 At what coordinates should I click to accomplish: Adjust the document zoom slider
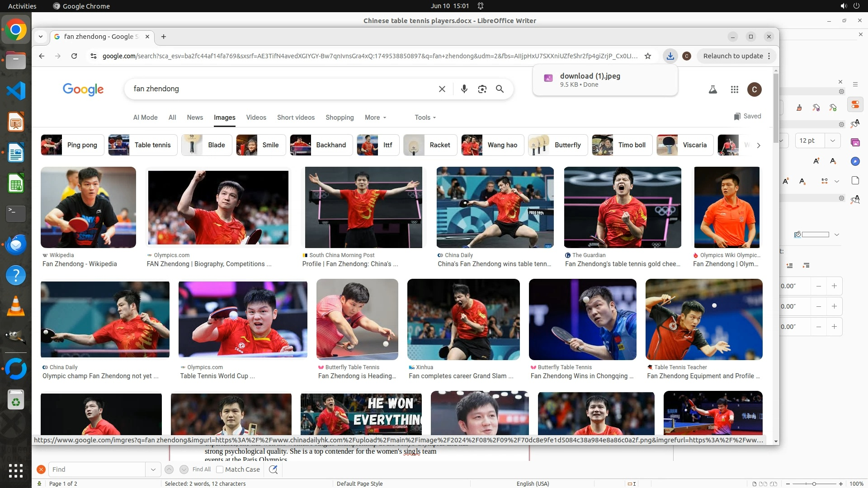coord(814,483)
